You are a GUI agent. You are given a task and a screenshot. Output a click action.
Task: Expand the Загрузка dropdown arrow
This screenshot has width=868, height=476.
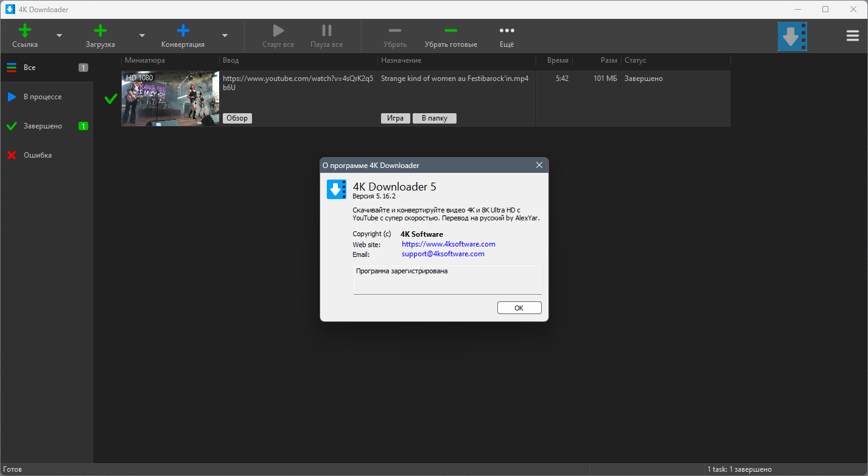coord(142,36)
